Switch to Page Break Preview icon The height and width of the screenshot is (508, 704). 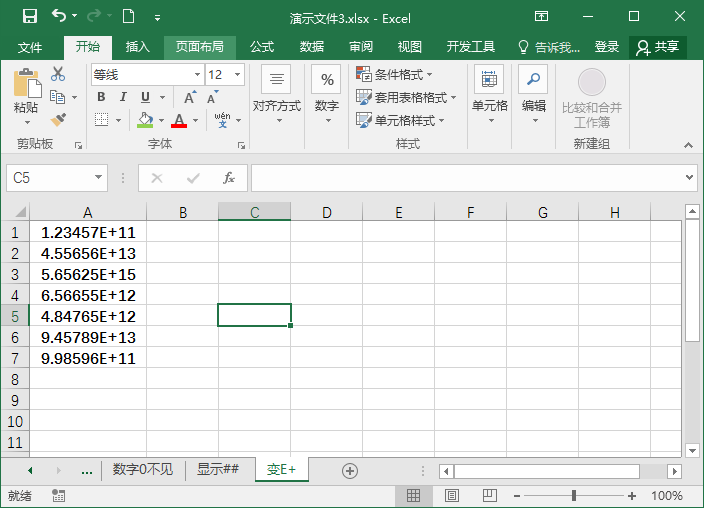489,496
